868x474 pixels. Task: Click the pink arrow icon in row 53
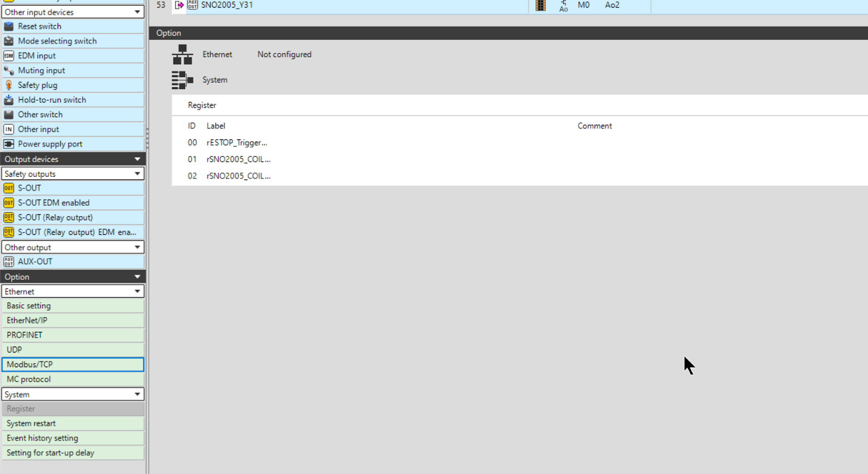(x=179, y=5)
